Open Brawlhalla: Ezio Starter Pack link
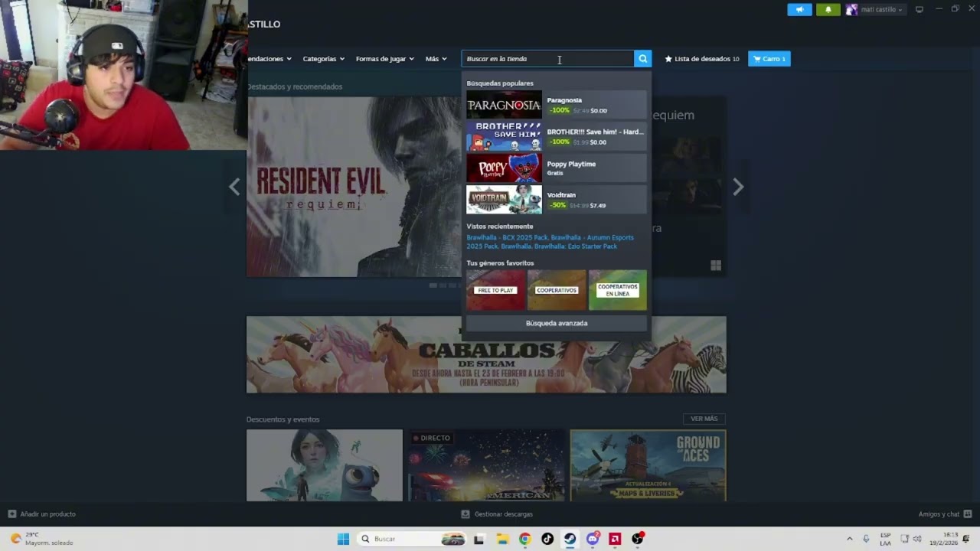 (x=576, y=246)
